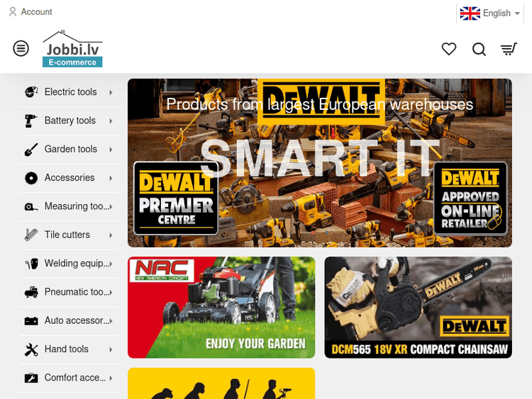This screenshot has height=399, width=532.
Task: Click the Jobbi.lv logo
Action: [72, 49]
